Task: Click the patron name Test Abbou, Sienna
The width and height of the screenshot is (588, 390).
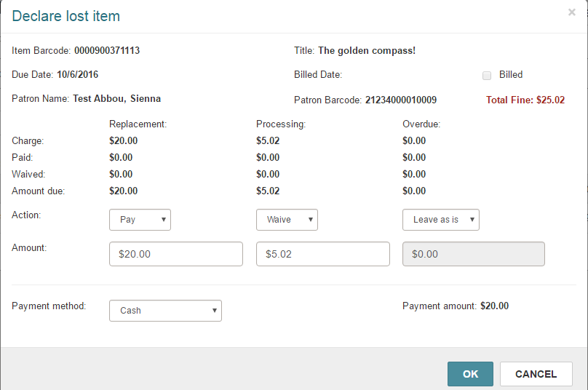Action: coord(116,98)
